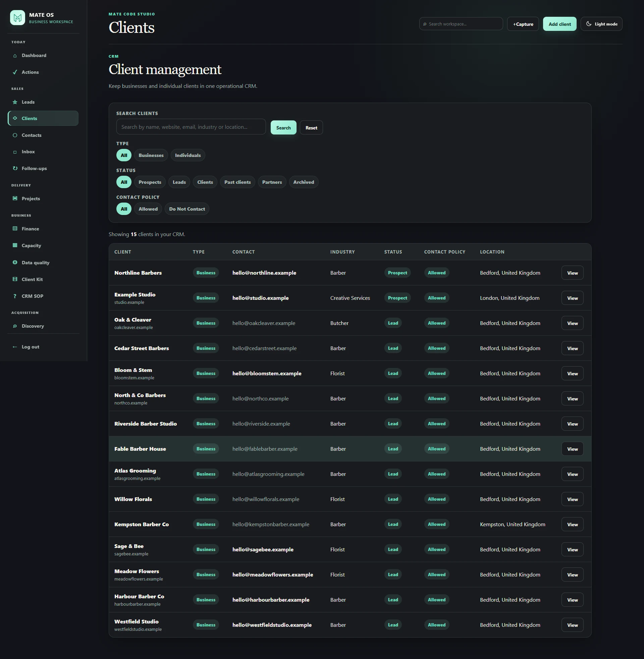Click the magnifier icon in workspace search
This screenshot has height=659, width=644.
[425, 24]
